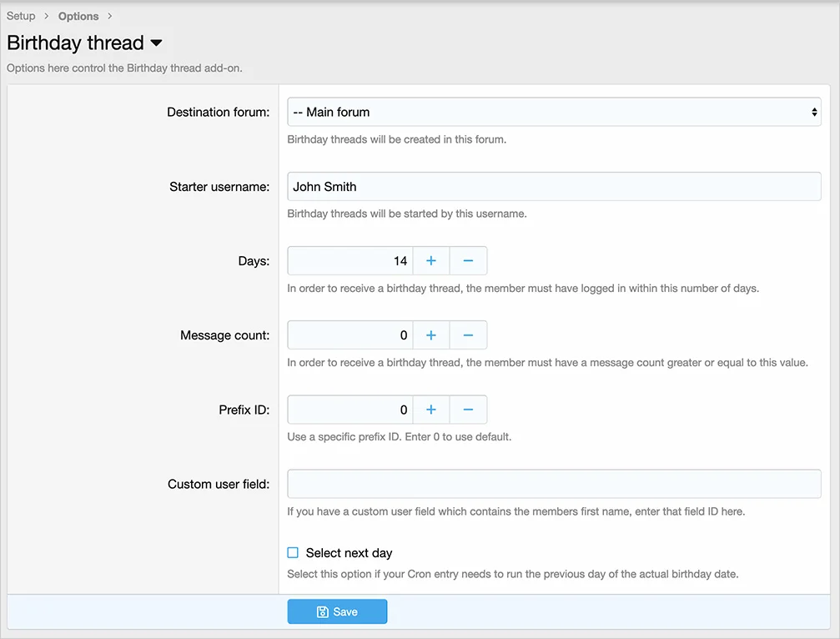The image size is (840, 639).
Task: Increment the Prefix ID value
Action: coord(431,410)
